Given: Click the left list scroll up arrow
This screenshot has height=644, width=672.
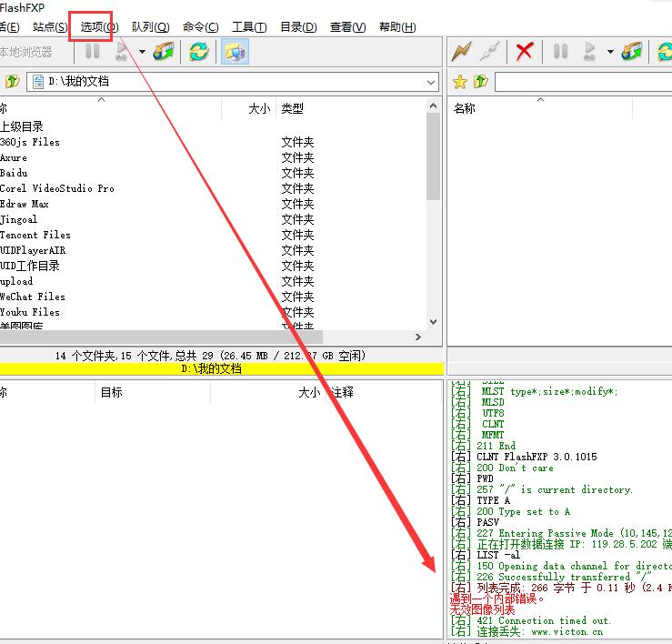Looking at the screenshot, I should click(433, 106).
